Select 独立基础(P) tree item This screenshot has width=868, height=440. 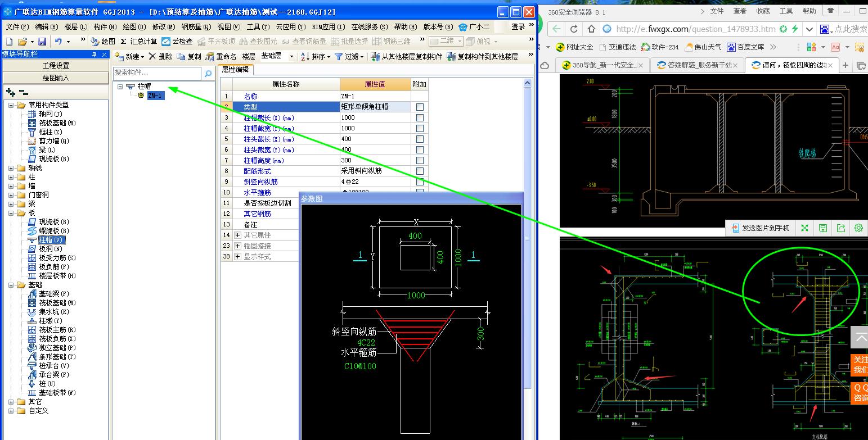coord(57,348)
